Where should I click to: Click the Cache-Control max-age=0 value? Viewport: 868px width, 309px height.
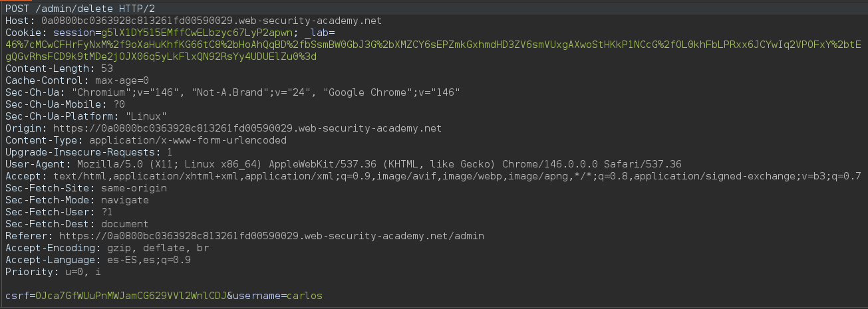coord(122,80)
